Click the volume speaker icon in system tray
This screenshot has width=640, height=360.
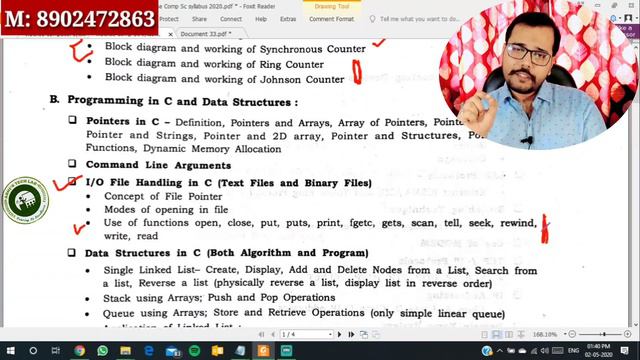tap(545, 351)
